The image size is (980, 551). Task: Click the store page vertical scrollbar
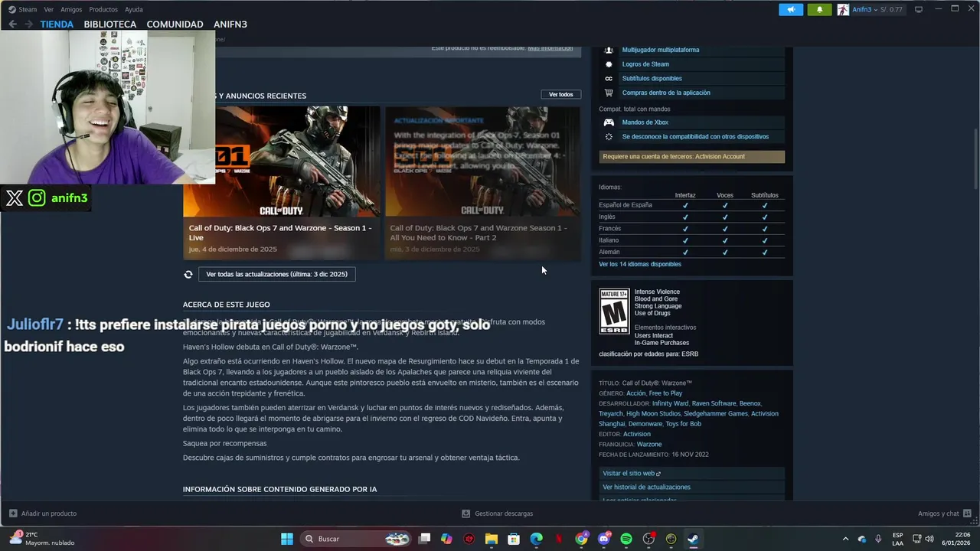pyautogui.click(x=975, y=160)
